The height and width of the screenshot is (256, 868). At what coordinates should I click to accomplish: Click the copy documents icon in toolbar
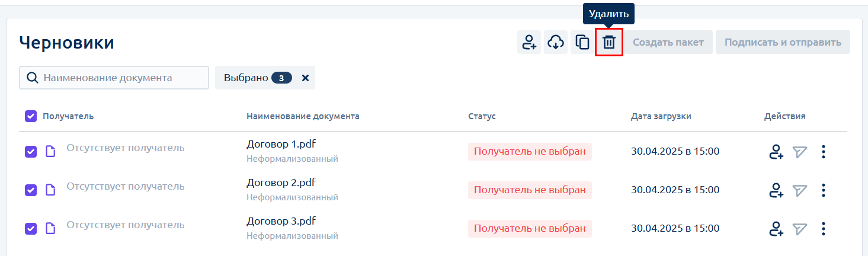(x=582, y=42)
